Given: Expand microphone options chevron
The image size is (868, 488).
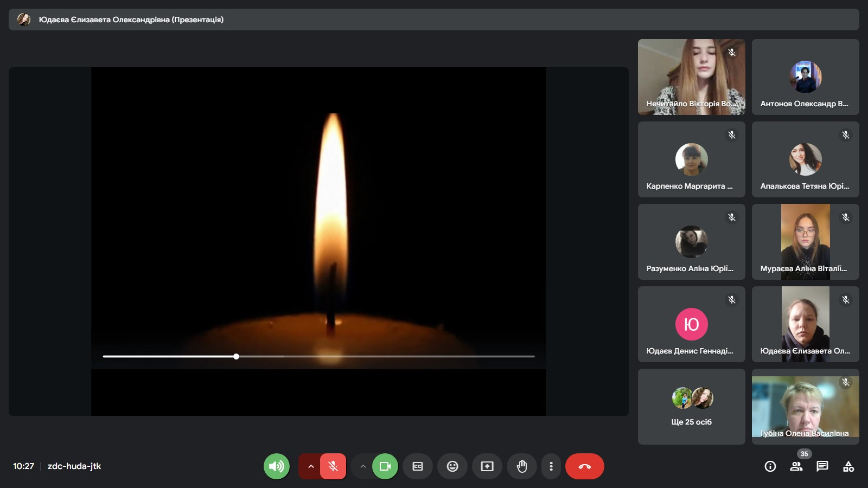Looking at the screenshot, I should pyautogui.click(x=311, y=466).
